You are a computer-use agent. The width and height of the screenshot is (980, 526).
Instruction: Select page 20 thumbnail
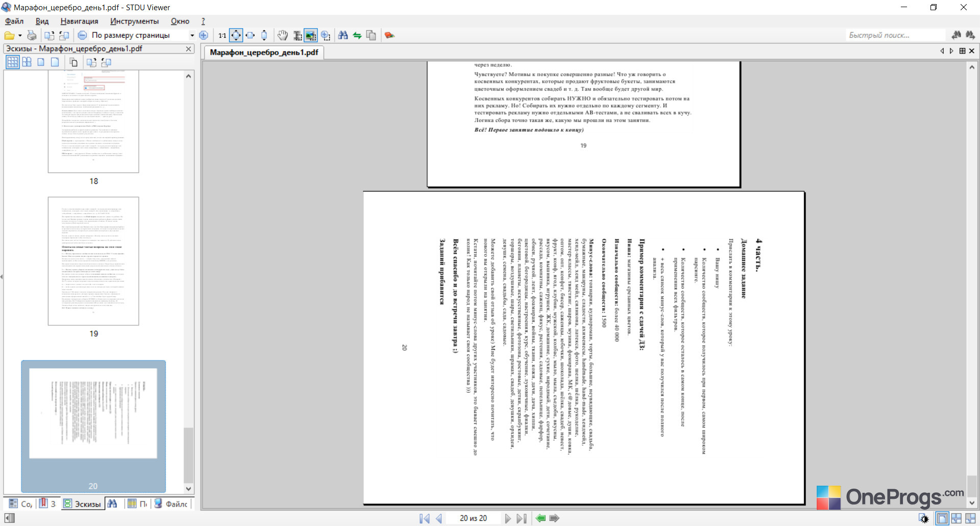pyautogui.click(x=93, y=426)
